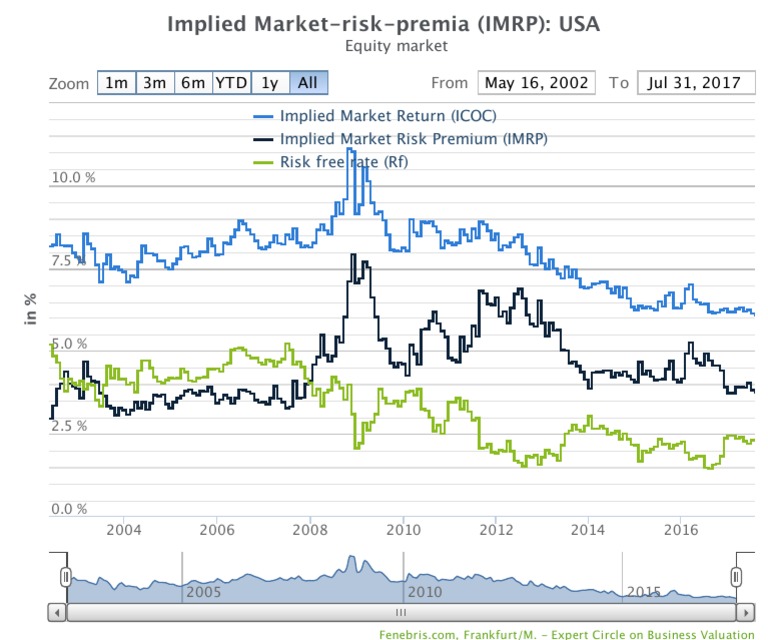Set zoom to 6m

[193, 83]
